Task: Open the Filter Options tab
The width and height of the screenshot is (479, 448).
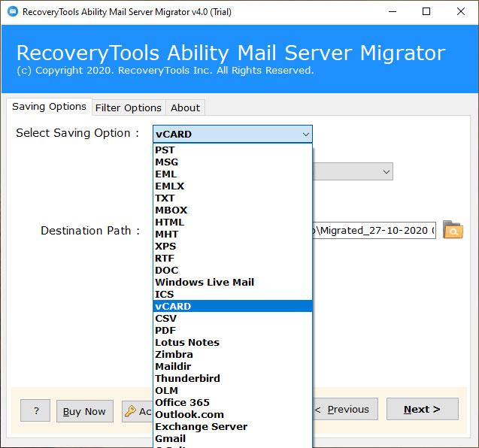Action: [x=129, y=107]
